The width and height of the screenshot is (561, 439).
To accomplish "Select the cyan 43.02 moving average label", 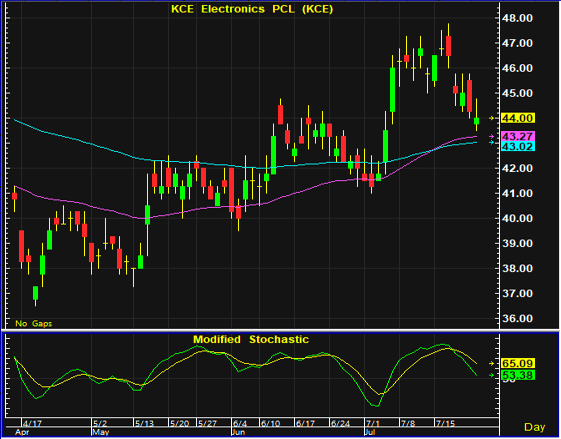I will click(518, 146).
